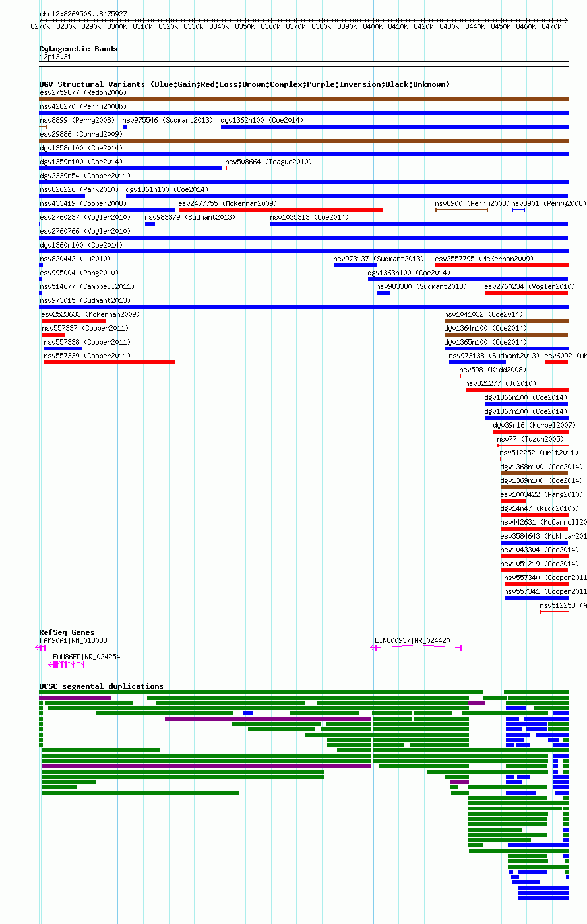587x924 pixels.
Task: Click nsv557337 (Cooper2011) variant label
Action: pos(86,329)
